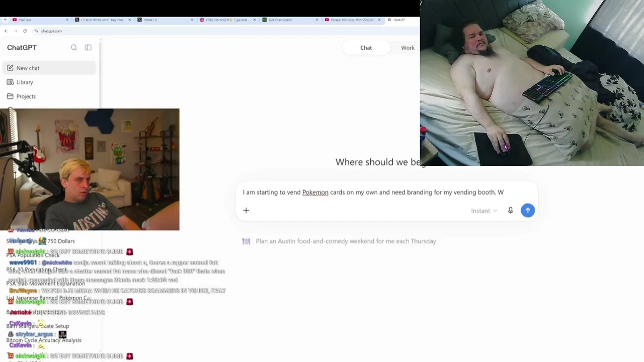This screenshot has height=362, width=644.
Task: Click the microphone dictation icon
Action: [x=510, y=210]
